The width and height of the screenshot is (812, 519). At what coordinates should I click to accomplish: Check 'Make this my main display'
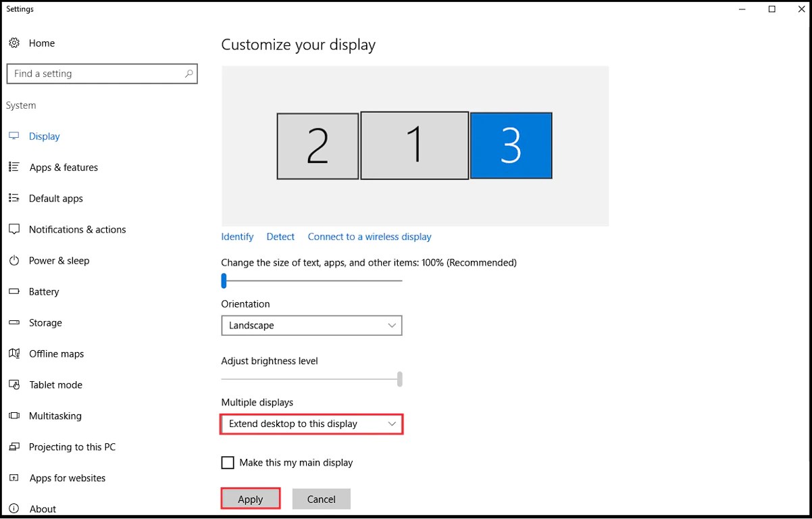coord(228,462)
